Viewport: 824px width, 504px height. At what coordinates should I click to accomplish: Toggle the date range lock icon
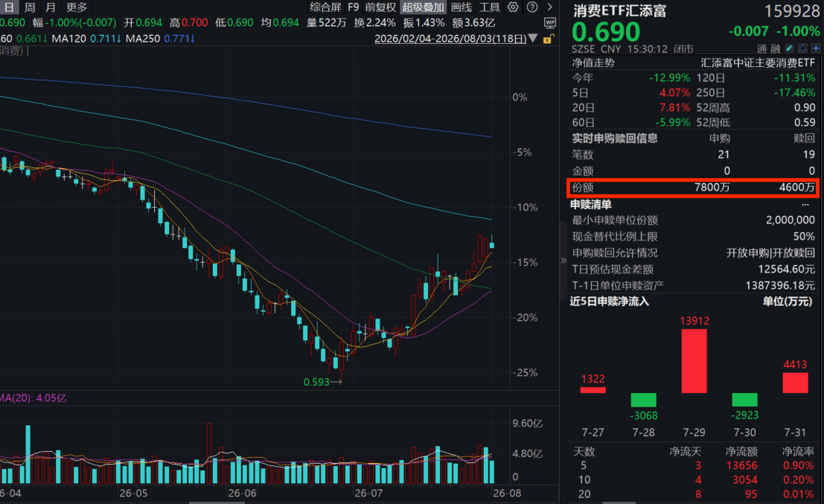tap(548, 39)
